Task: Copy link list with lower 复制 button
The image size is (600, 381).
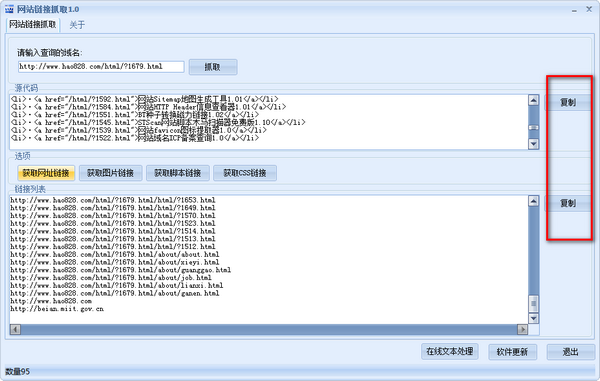Action: 568,203
